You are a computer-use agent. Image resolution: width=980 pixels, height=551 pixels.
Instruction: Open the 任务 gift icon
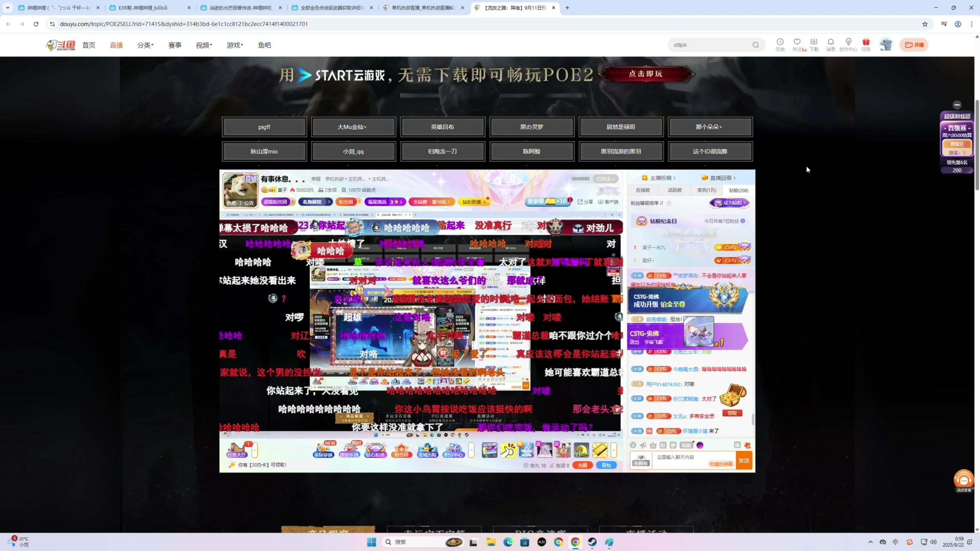866,44
